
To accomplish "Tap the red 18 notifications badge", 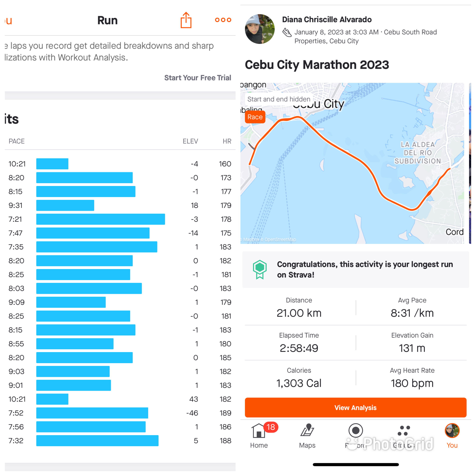I will (271, 427).
